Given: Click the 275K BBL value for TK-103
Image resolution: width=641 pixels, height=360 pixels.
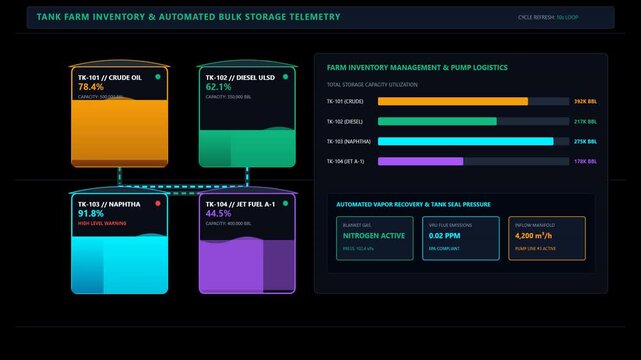Looking at the screenshot, I should (585, 141).
